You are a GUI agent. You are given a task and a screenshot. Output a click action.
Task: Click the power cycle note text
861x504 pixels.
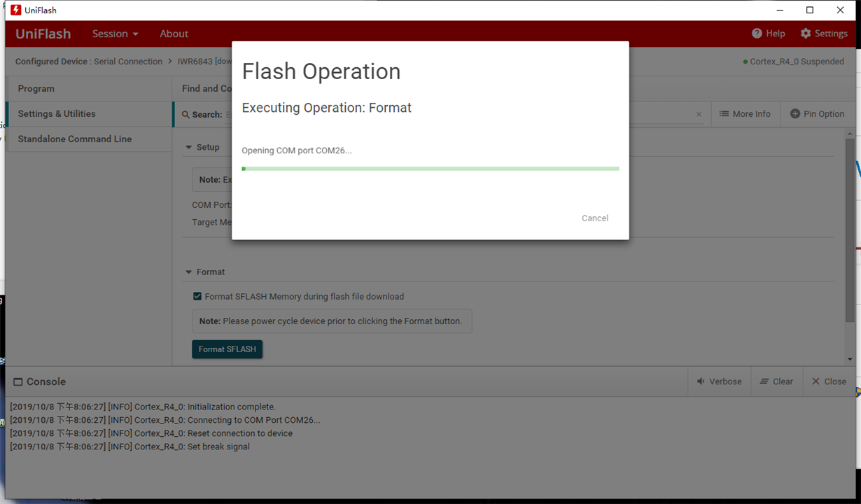(330, 321)
